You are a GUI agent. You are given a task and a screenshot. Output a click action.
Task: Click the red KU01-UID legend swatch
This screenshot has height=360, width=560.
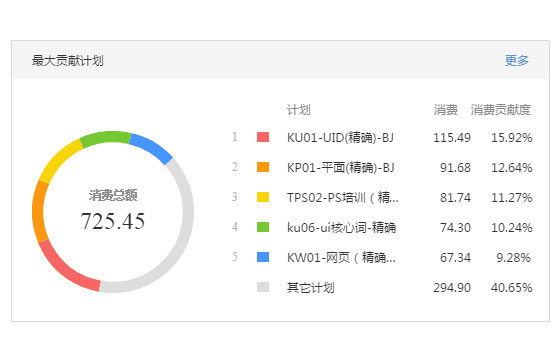click(x=263, y=137)
